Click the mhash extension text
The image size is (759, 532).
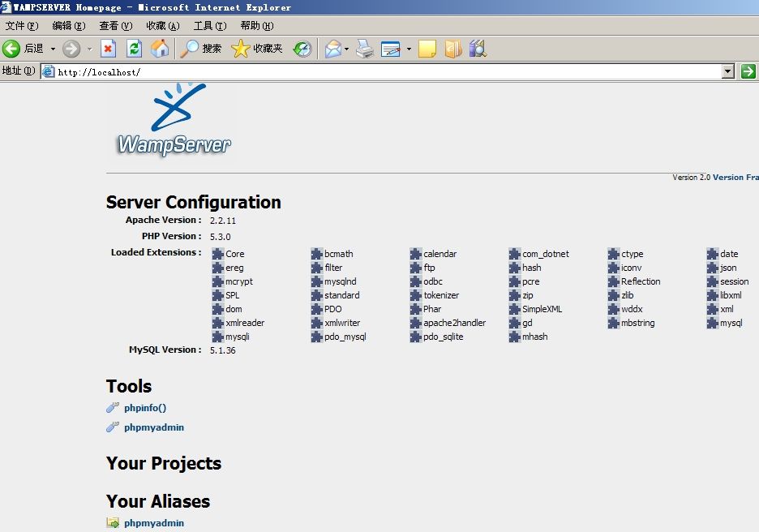click(x=535, y=337)
